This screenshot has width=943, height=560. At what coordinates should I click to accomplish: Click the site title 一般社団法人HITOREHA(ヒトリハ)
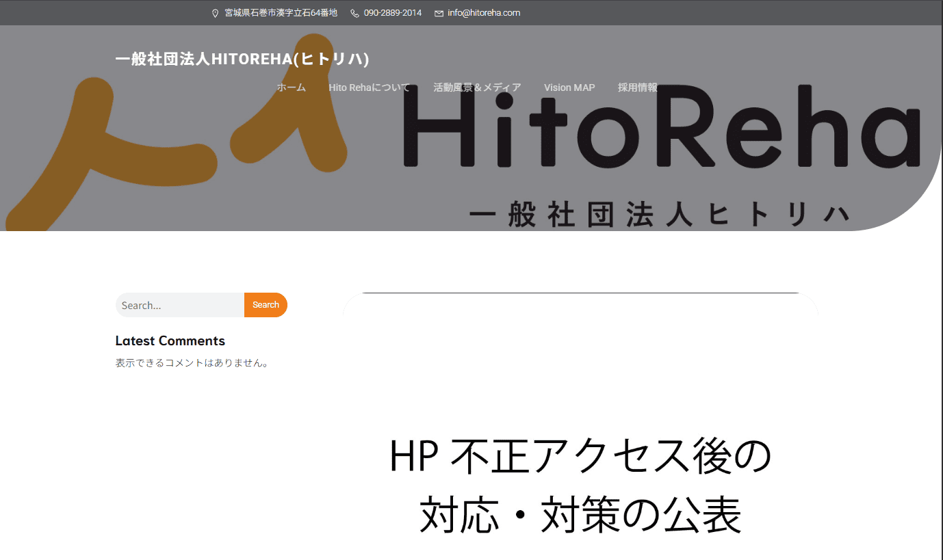(242, 59)
